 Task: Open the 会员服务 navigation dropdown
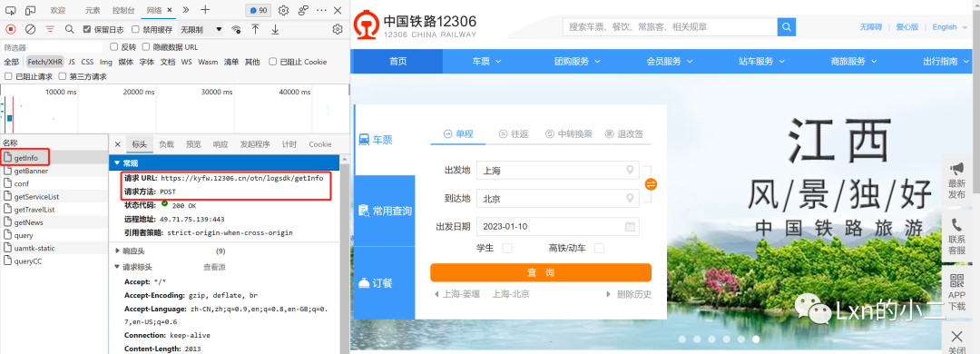[x=670, y=62]
